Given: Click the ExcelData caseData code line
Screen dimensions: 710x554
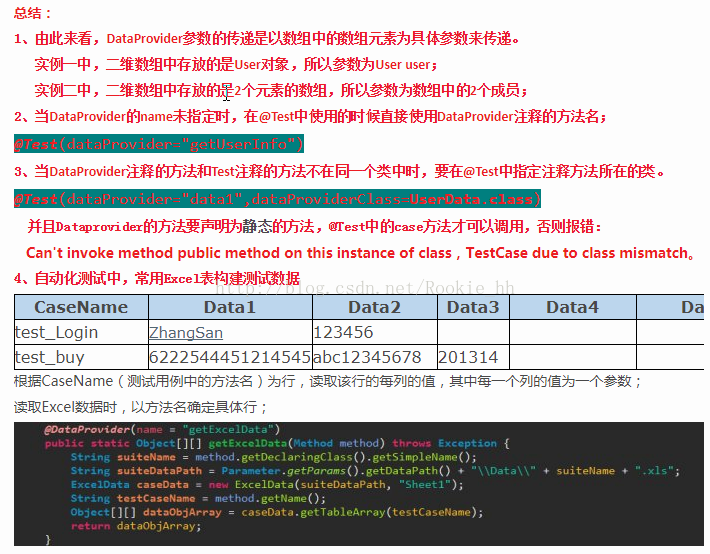Looking at the screenshot, I should coord(267,484).
